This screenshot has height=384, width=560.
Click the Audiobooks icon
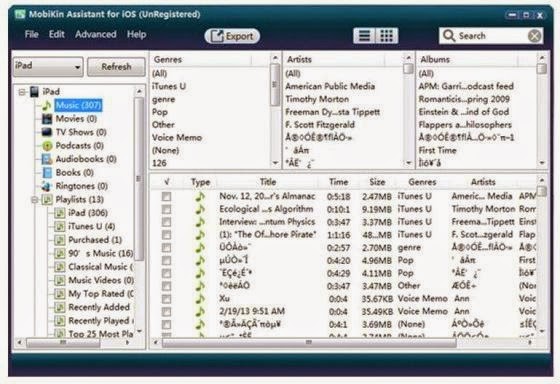47,159
